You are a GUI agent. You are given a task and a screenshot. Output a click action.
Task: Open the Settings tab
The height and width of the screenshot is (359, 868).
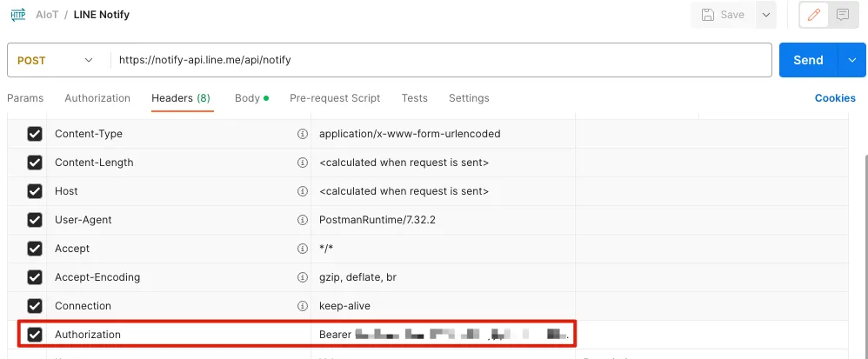point(469,98)
